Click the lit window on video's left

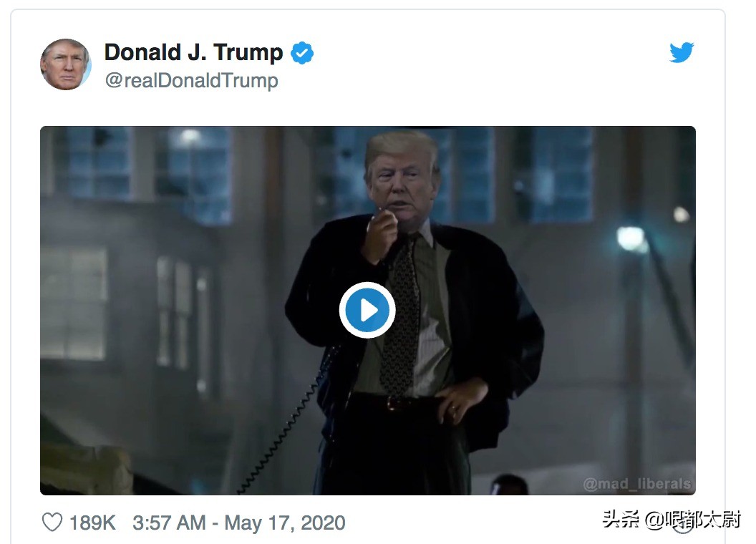pos(74,301)
